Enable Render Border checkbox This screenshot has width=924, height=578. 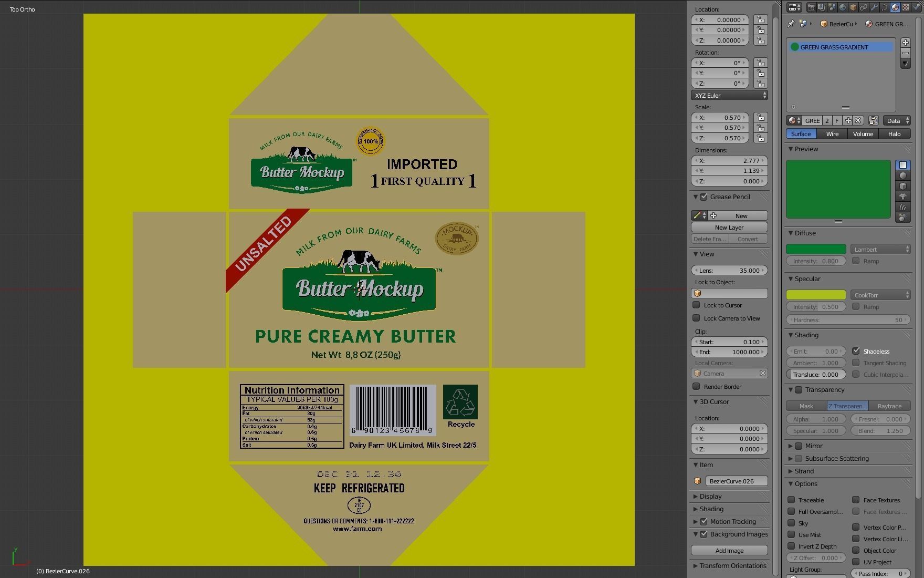(x=696, y=386)
